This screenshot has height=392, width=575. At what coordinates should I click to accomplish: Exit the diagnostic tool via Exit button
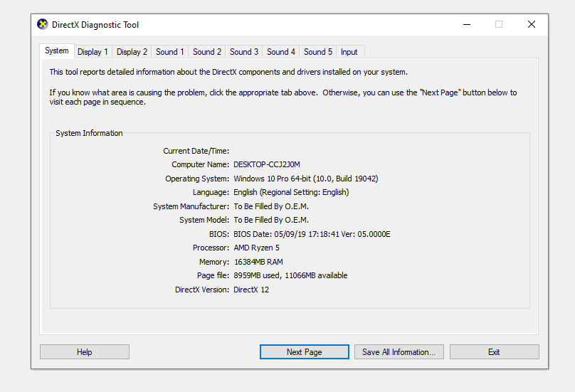[x=495, y=352]
